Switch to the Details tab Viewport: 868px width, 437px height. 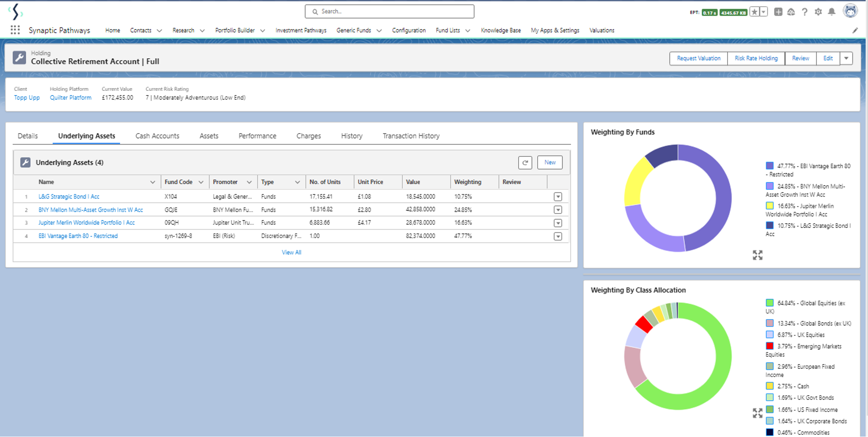(x=28, y=136)
